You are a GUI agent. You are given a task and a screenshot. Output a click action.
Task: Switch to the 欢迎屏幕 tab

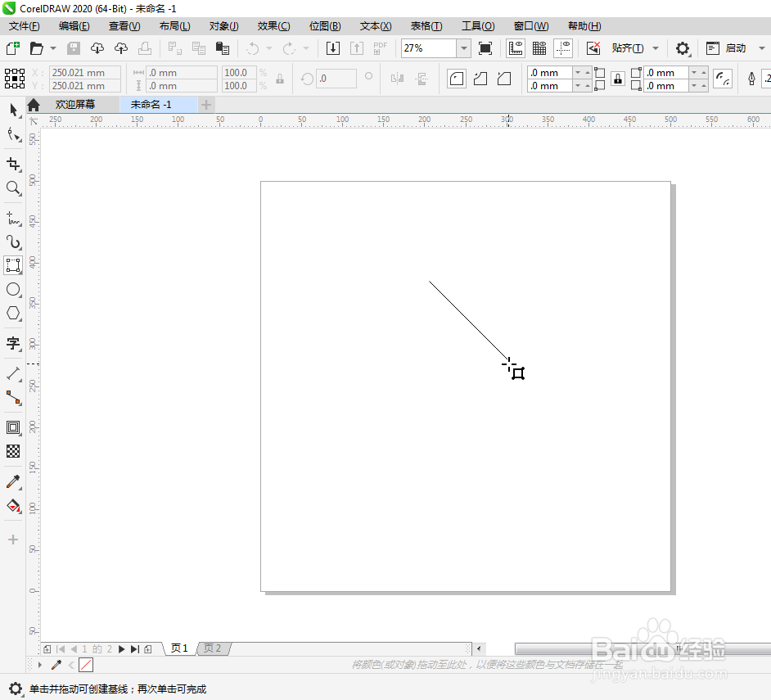(x=74, y=104)
